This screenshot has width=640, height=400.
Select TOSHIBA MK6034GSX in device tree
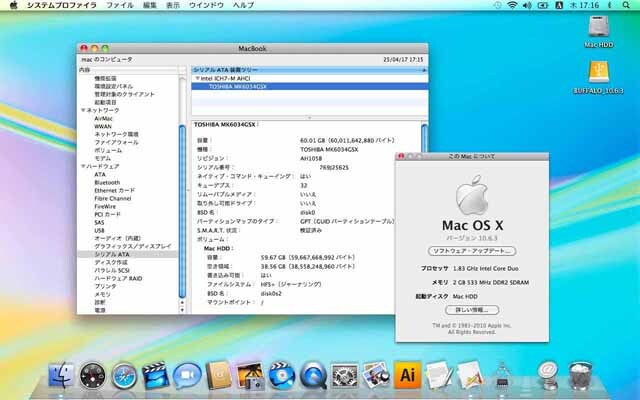238,87
